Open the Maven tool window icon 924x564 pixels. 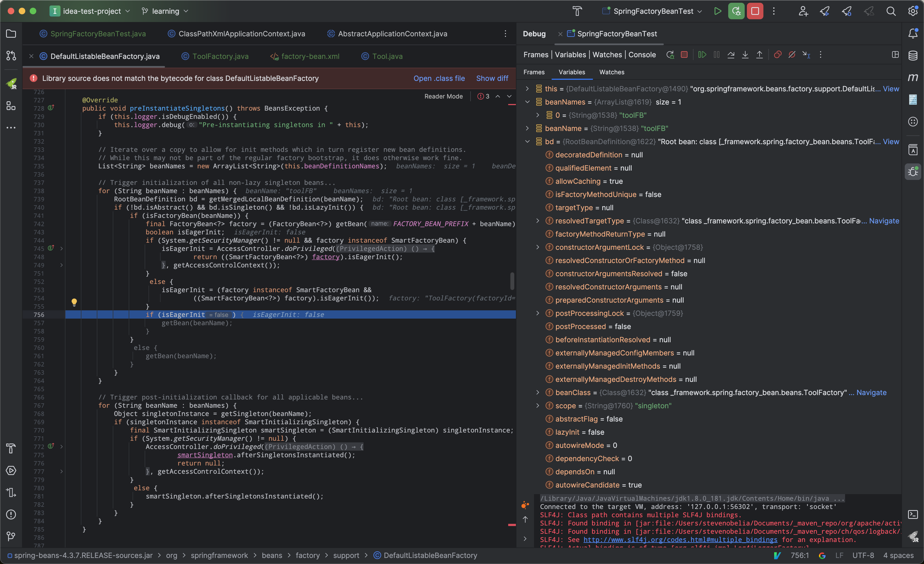point(913,77)
